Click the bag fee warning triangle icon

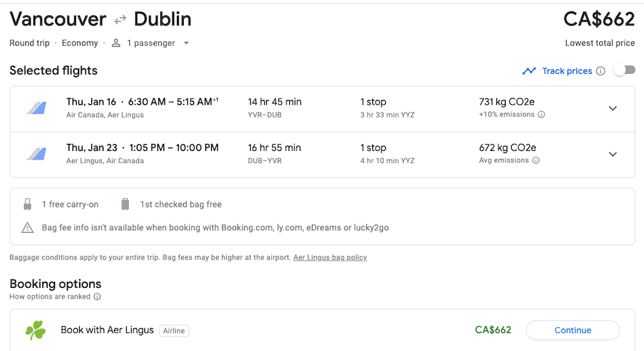coord(28,228)
